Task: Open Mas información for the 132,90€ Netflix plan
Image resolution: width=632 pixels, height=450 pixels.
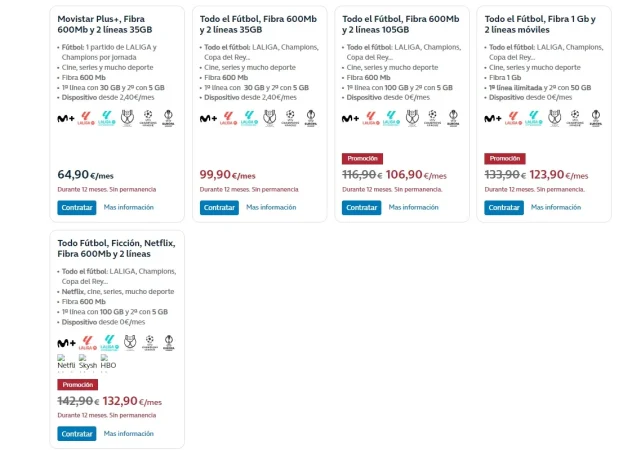Action: coord(129,433)
